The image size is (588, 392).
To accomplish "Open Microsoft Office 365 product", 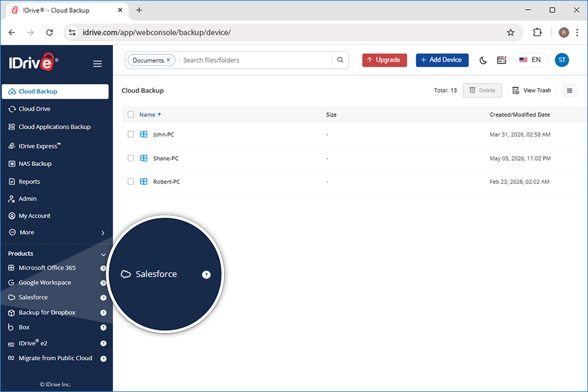I will 47,268.
